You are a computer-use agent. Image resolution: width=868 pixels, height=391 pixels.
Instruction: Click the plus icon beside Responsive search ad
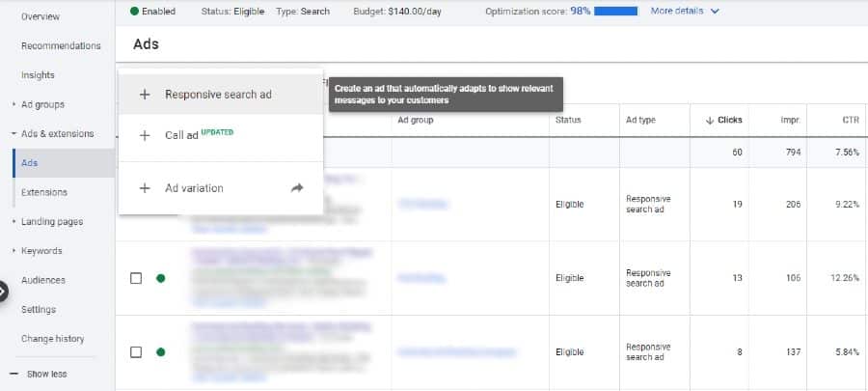click(x=145, y=95)
